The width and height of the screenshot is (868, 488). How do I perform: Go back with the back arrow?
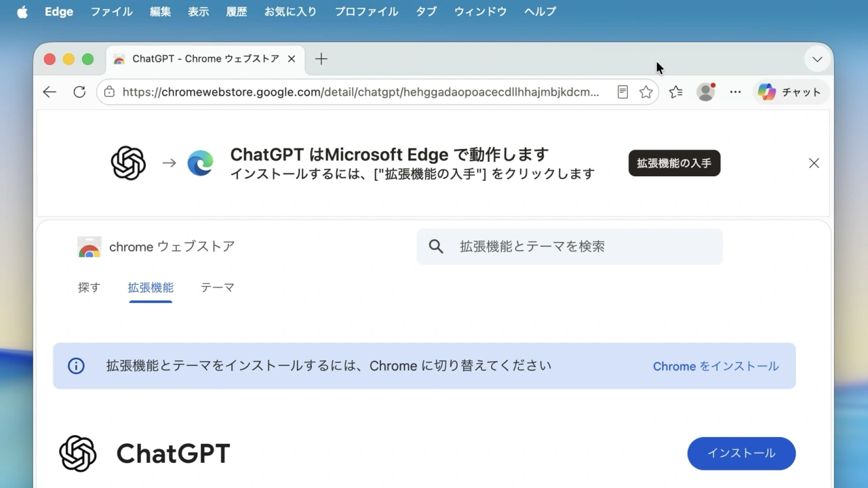click(x=50, y=92)
